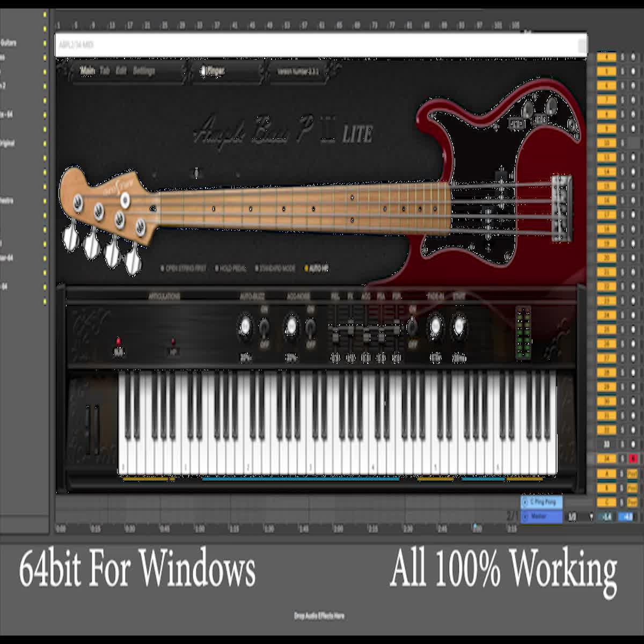644x644 pixels.
Task: Click the Master track button
Action: click(541, 516)
